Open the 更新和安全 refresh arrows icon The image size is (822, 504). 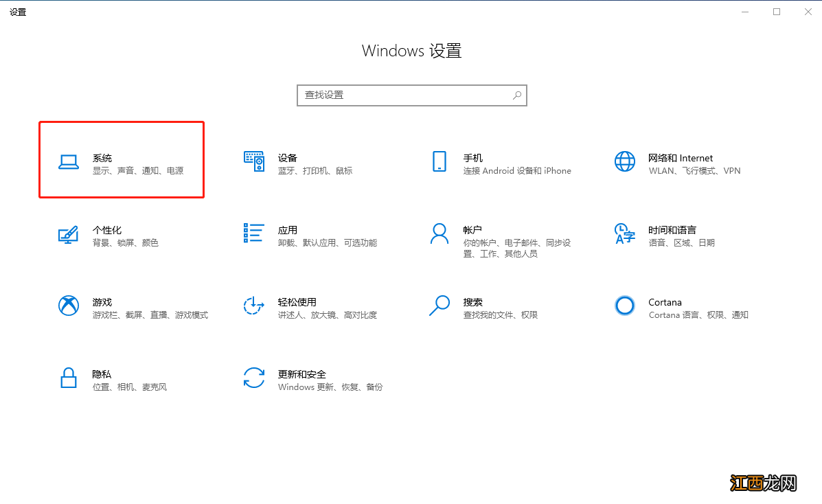coord(254,378)
